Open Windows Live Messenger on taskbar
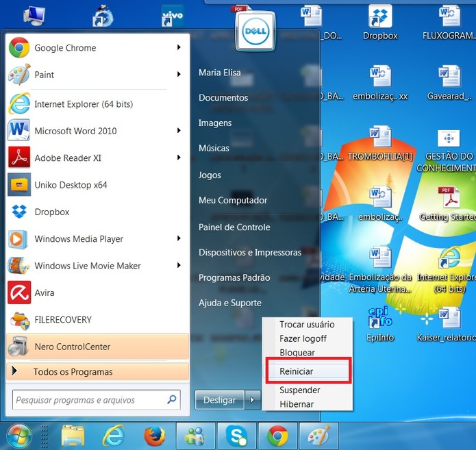The width and height of the screenshot is (476, 450). (x=196, y=436)
